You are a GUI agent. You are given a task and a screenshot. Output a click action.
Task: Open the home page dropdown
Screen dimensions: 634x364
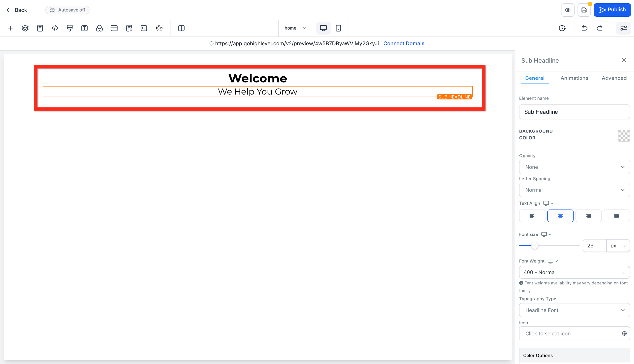pos(295,28)
